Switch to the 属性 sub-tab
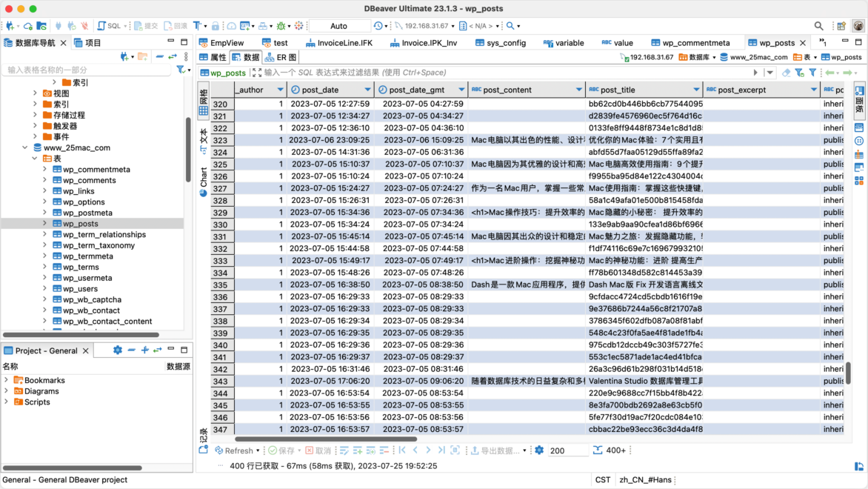The image size is (868, 489). coord(213,57)
